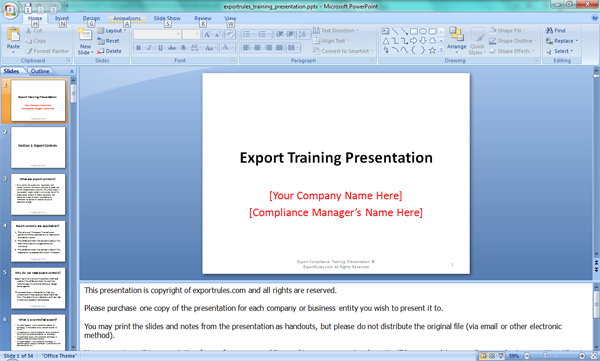Click the Reset slide button
Screen dimensions: 600x361
109,41
